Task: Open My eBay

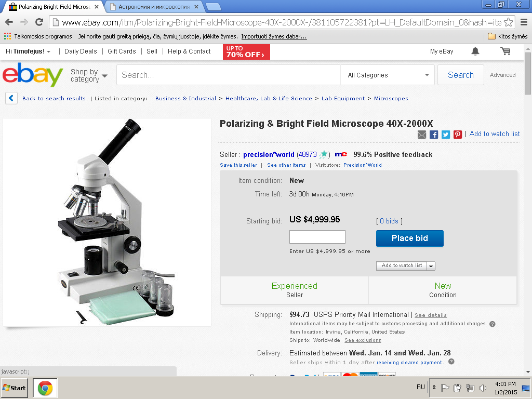Action: pos(442,51)
